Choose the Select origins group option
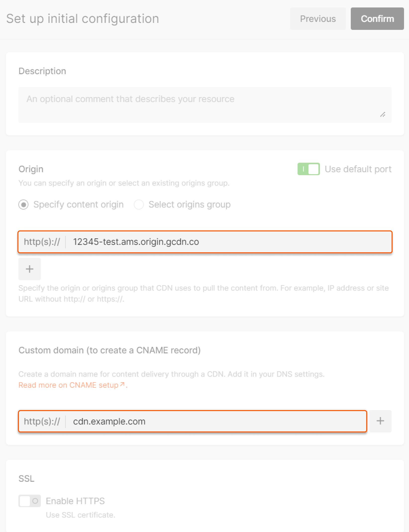The image size is (409, 532). [139, 205]
